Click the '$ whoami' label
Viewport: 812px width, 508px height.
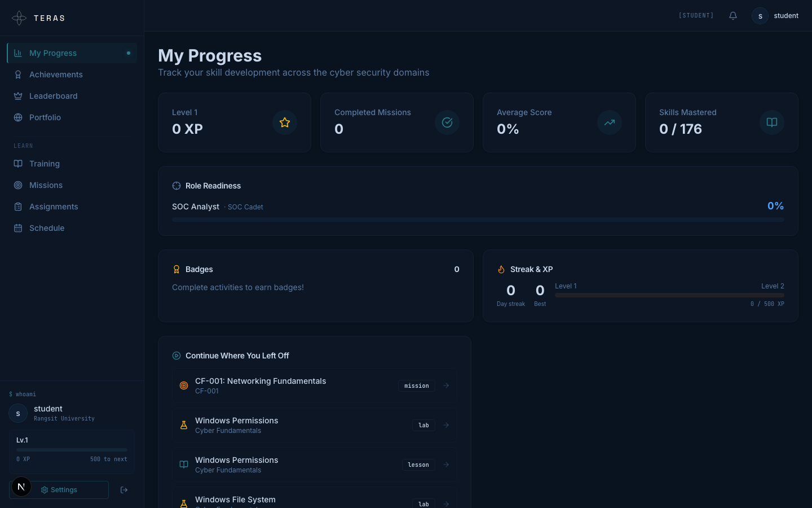coord(23,394)
